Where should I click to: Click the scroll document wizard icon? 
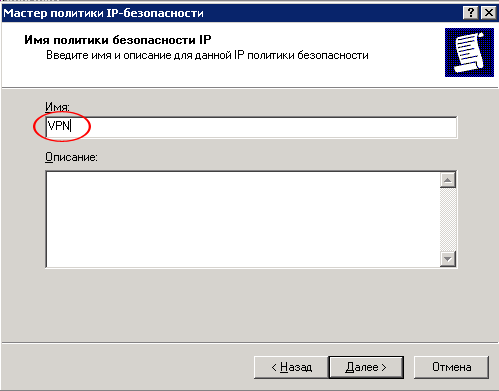click(x=469, y=52)
